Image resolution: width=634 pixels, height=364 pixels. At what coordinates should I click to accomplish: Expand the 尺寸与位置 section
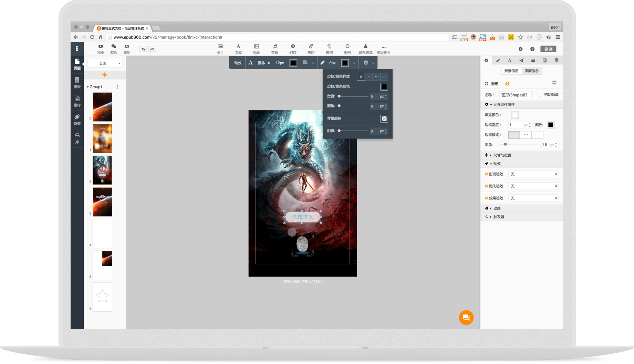coord(521,155)
